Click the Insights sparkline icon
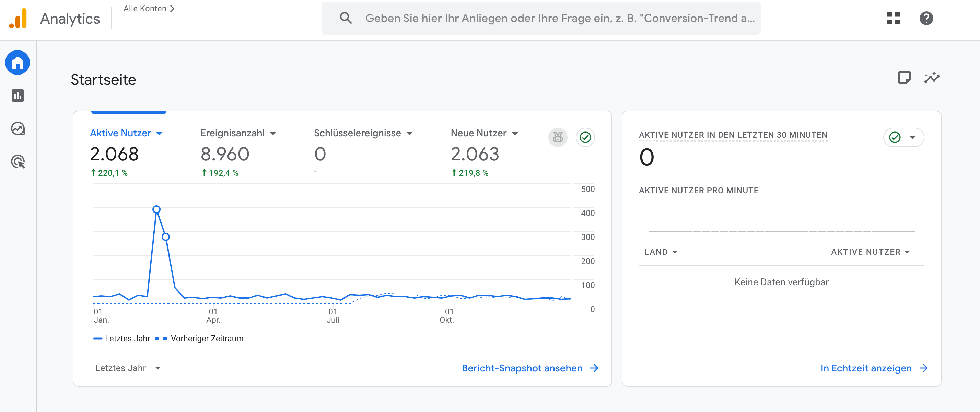The image size is (980, 412). click(932, 78)
